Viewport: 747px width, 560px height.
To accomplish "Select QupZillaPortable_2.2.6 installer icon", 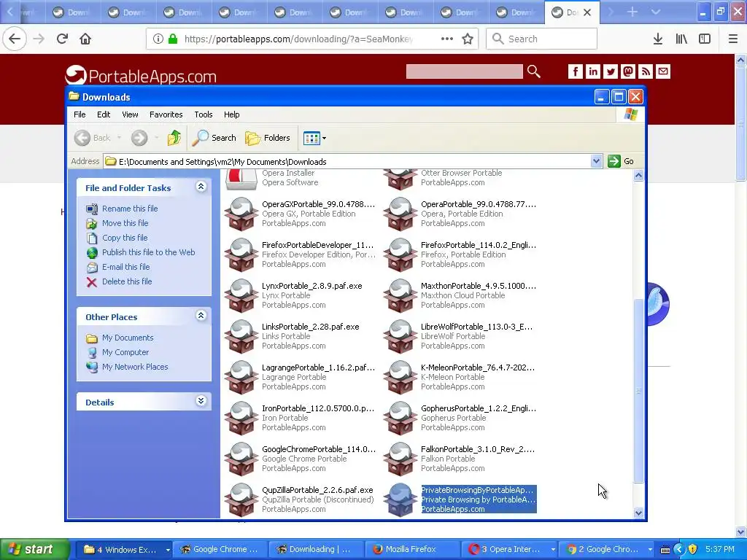I will 241,499.
